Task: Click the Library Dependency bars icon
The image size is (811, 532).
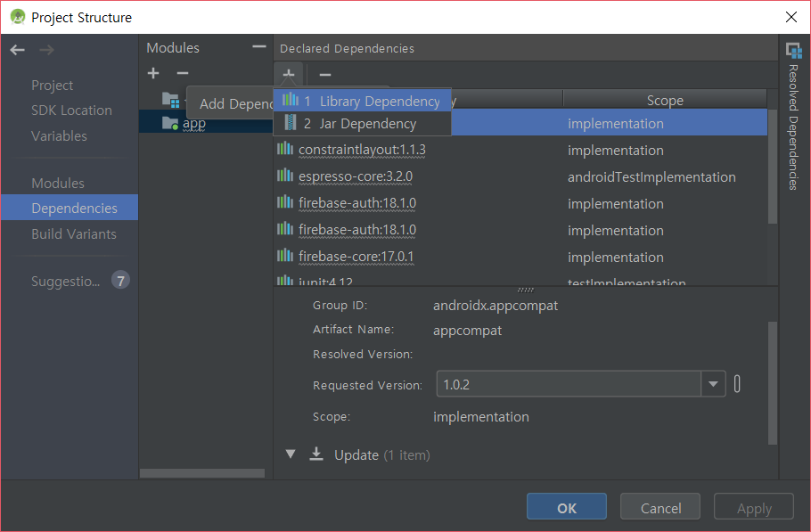Action: (x=291, y=99)
